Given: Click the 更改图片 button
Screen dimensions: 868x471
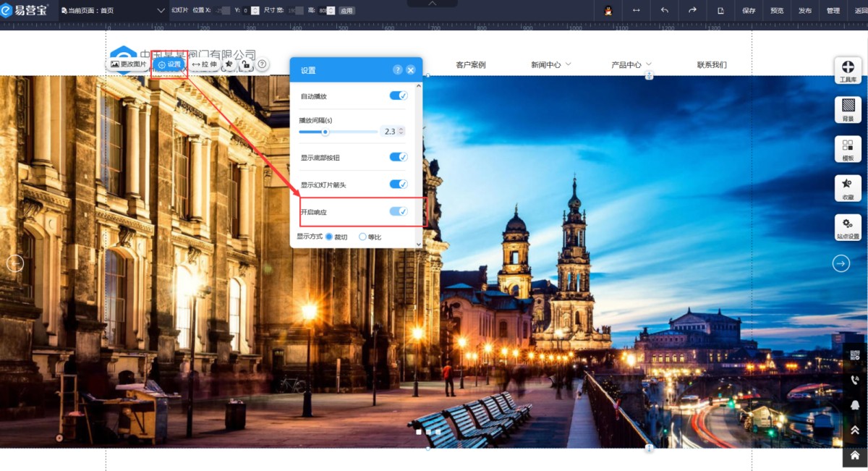Looking at the screenshot, I should (128, 64).
